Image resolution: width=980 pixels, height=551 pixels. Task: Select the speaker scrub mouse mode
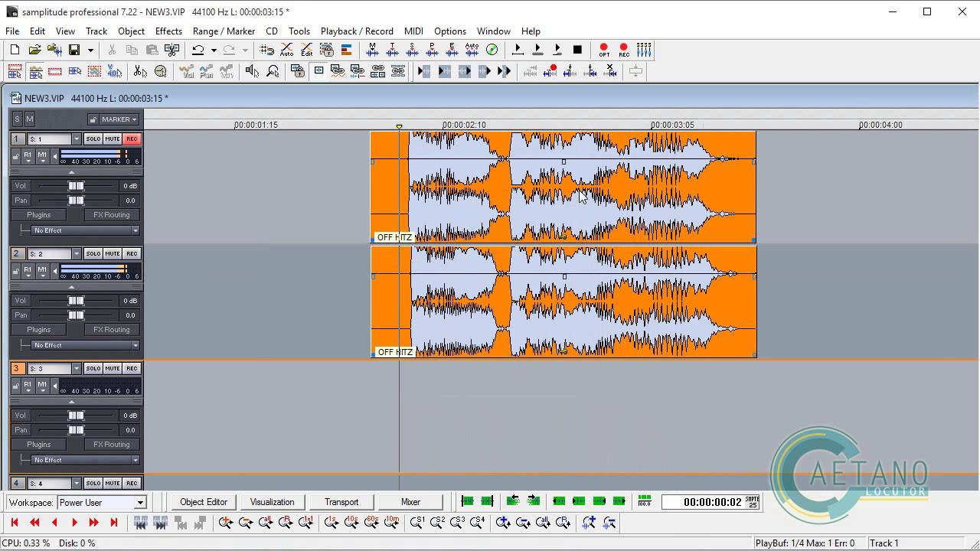coord(252,71)
